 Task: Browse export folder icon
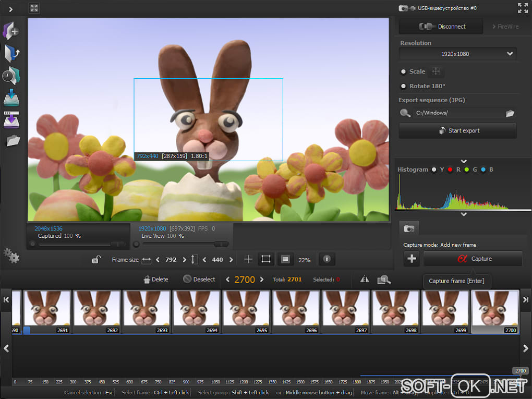pos(510,113)
